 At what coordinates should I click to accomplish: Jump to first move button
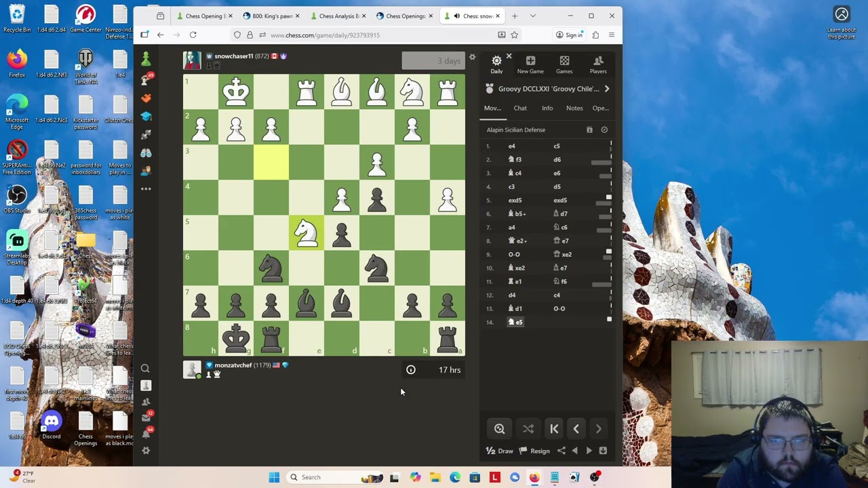554,428
